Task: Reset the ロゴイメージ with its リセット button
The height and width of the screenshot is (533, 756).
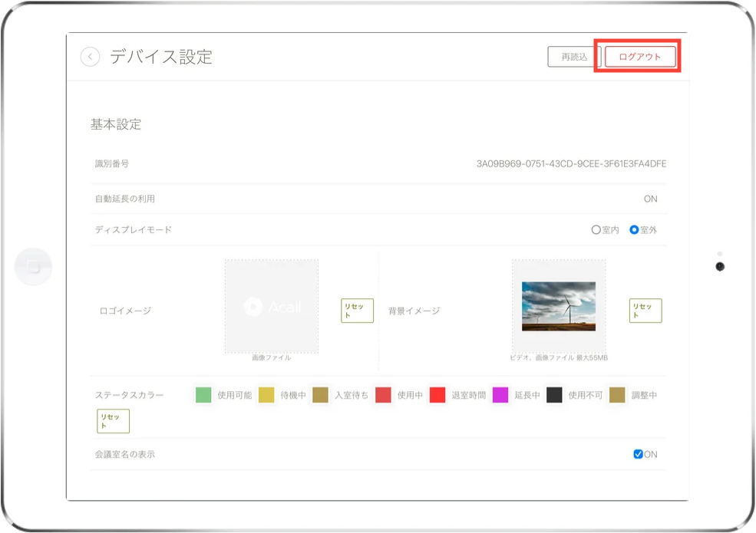Action: coord(357,311)
